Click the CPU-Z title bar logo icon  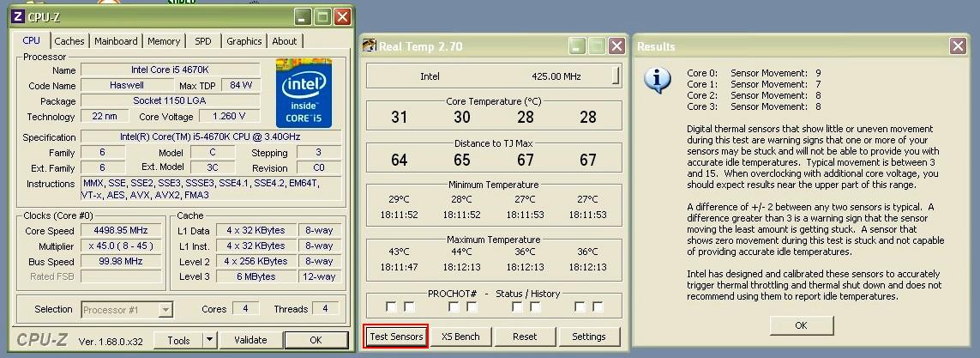coord(18,16)
